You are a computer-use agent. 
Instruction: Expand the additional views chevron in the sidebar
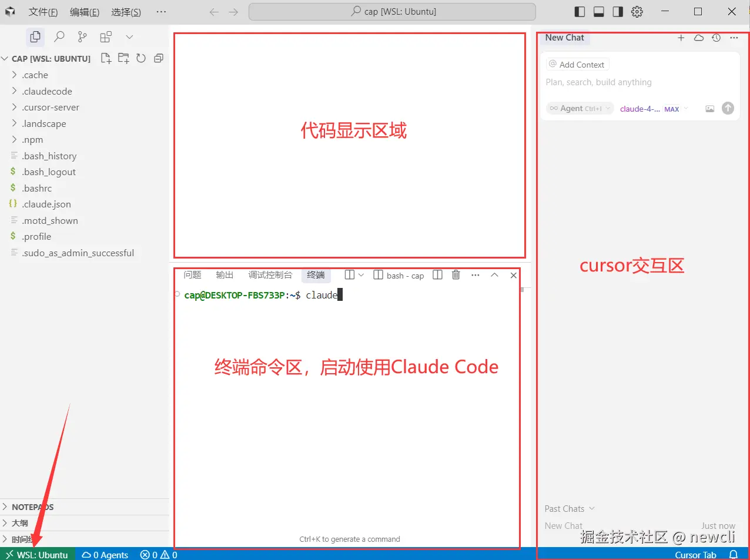pyautogui.click(x=129, y=37)
